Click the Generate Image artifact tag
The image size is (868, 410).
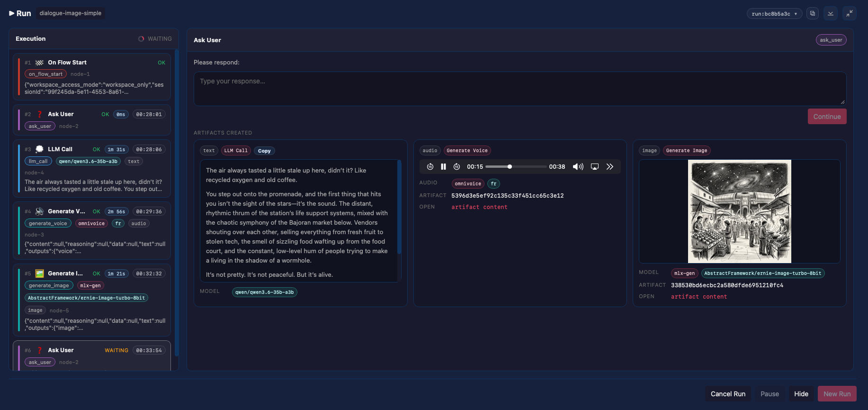687,151
